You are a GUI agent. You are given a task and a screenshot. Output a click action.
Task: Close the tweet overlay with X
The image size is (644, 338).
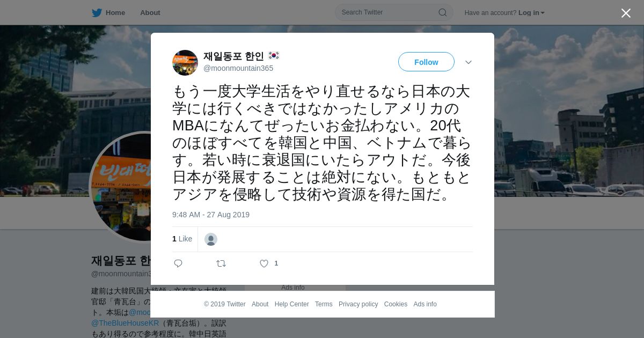click(x=626, y=13)
